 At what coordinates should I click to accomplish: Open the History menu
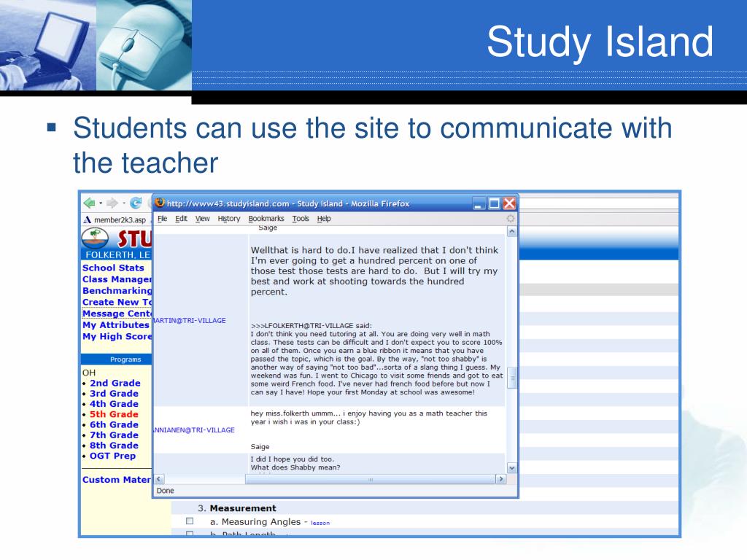[229, 219]
